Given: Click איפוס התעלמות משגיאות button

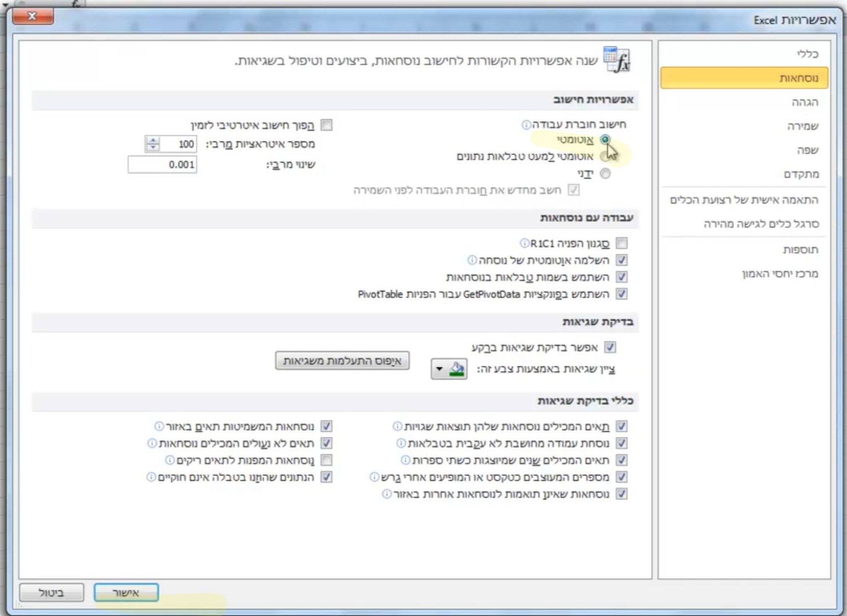Looking at the screenshot, I should 341,360.
